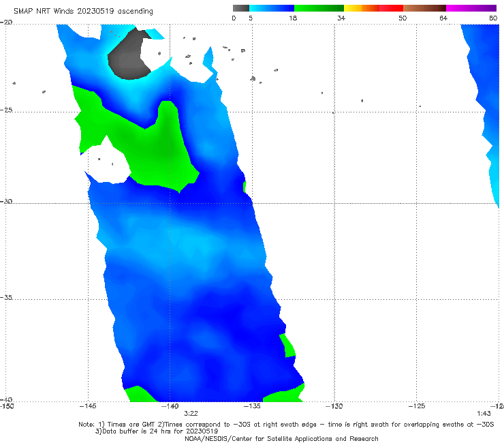Click the NOAA/NESDIS credit line

pos(281,439)
